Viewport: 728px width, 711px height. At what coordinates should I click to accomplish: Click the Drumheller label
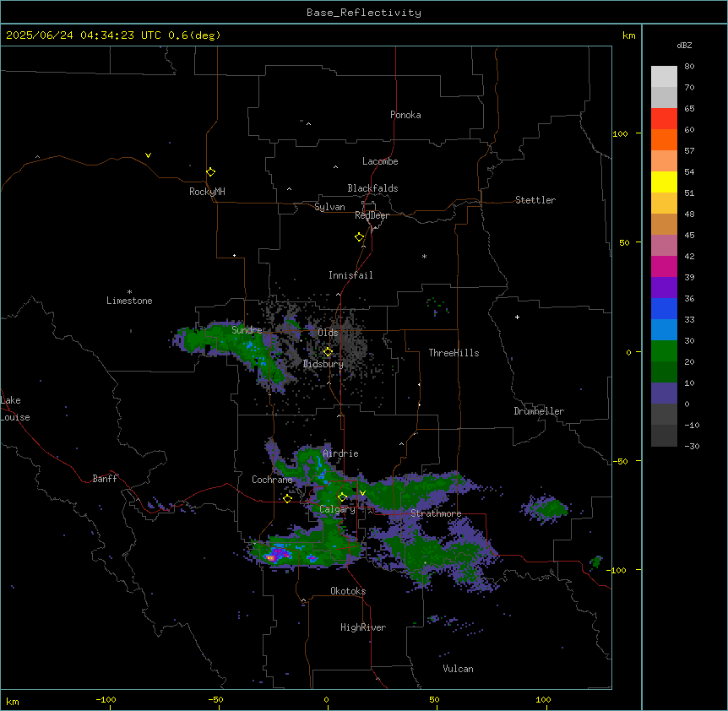[539, 411]
